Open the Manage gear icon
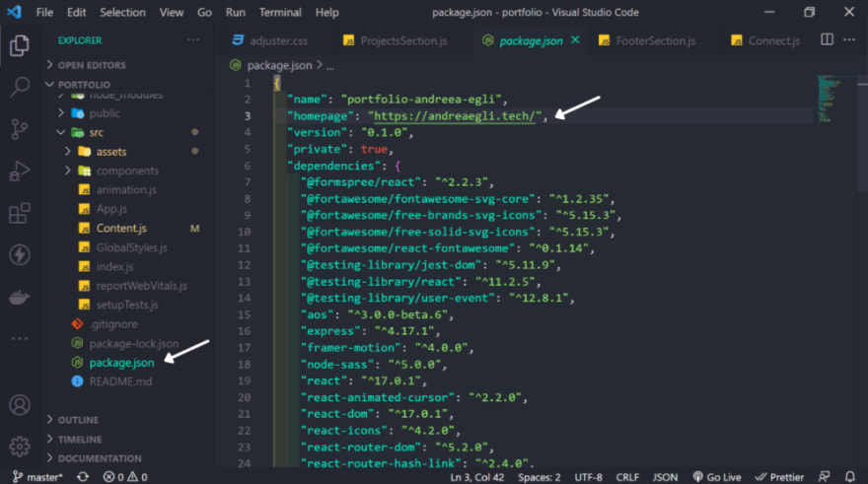This screenshot has height=484, width=868. pyautogui.click(x=20, y=446)
